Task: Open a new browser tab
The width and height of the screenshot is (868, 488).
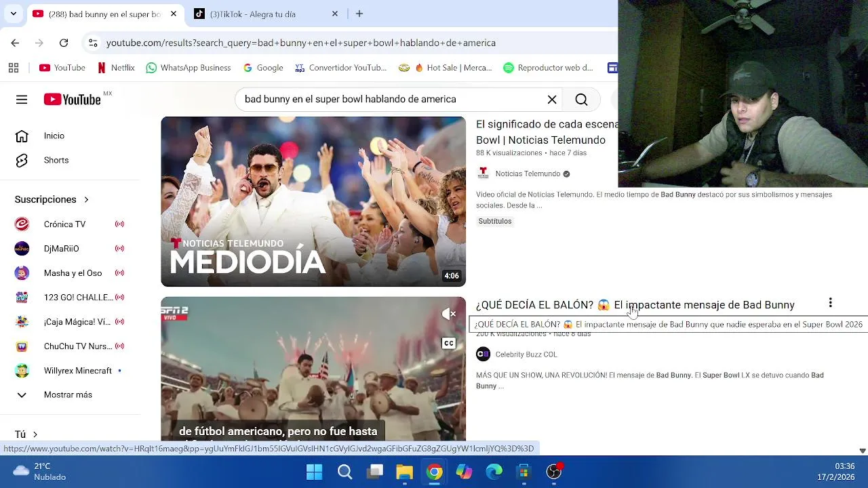Action: coord(359,14)
